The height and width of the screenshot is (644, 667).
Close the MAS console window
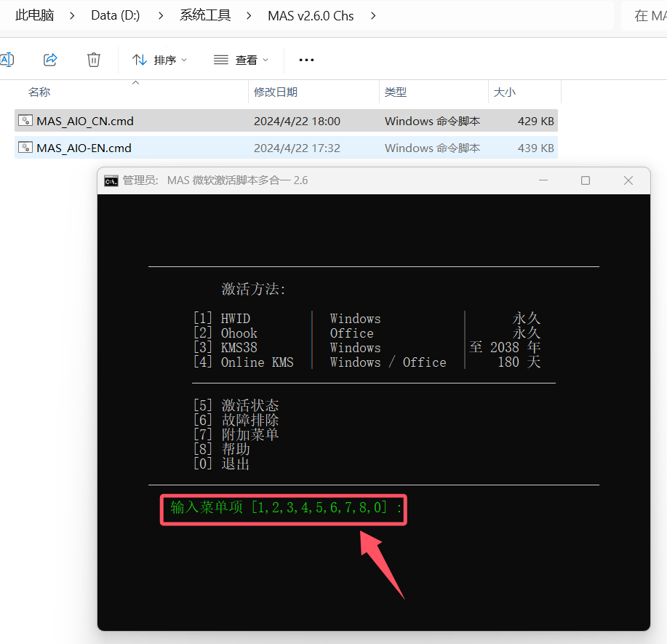click(x=628, y=180)
